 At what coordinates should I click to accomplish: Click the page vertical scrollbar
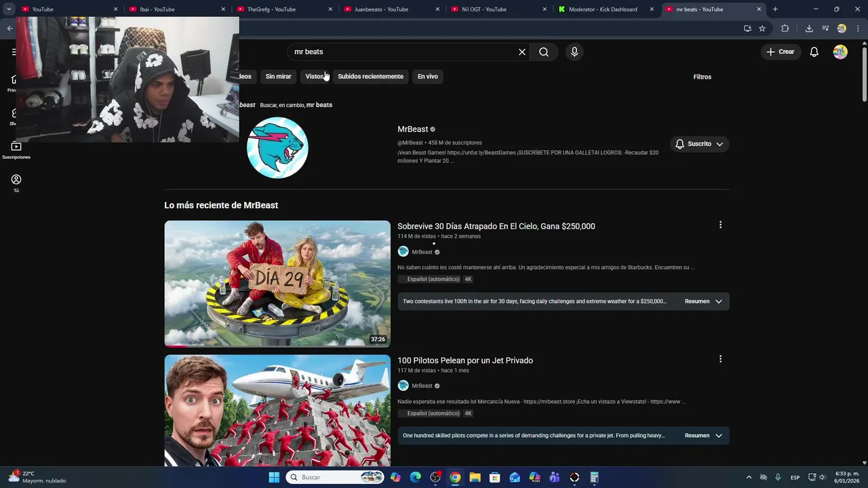coord(864,75)
